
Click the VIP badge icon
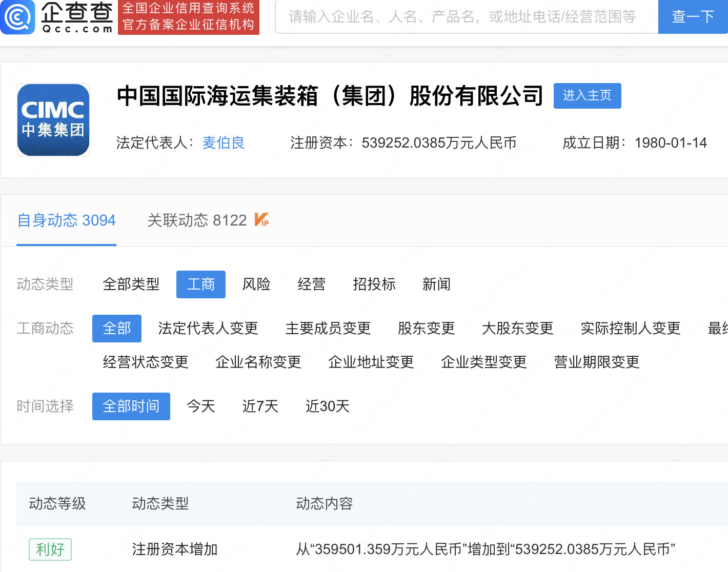261,220
